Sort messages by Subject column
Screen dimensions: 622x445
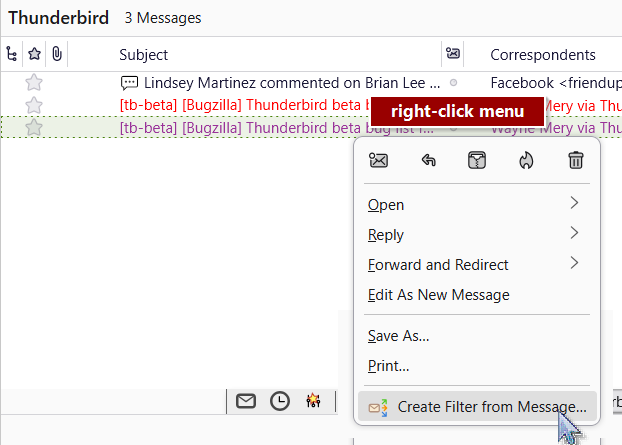144,55
